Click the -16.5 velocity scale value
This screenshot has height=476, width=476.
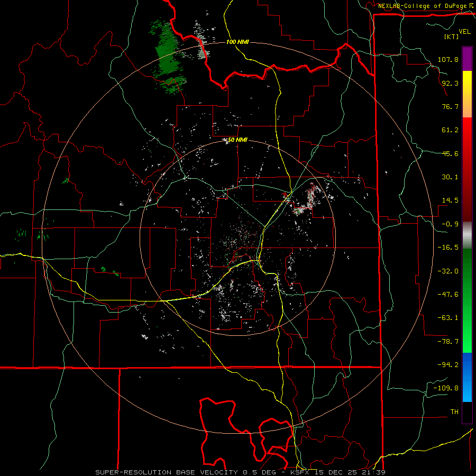448,248
